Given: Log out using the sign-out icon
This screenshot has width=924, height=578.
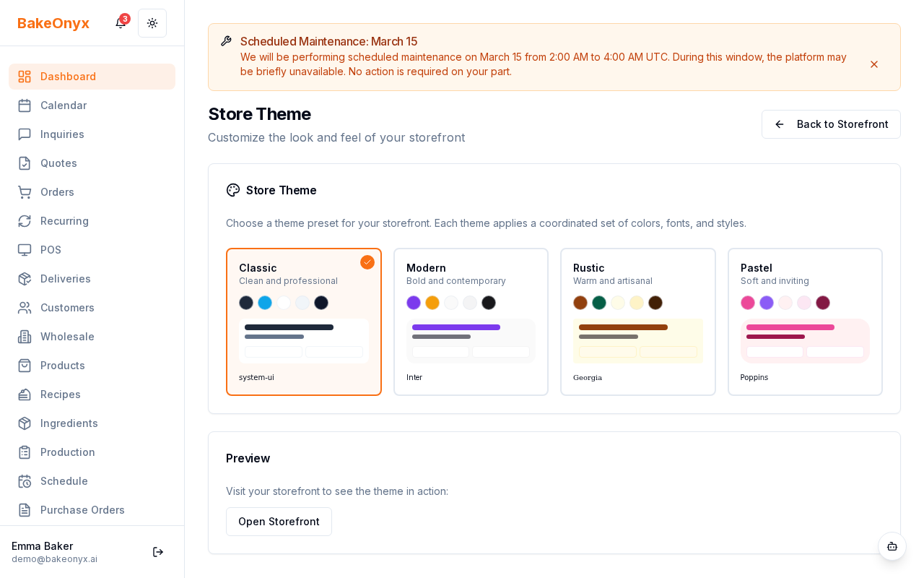Looking at the screenshot, I should click(158, 552).
